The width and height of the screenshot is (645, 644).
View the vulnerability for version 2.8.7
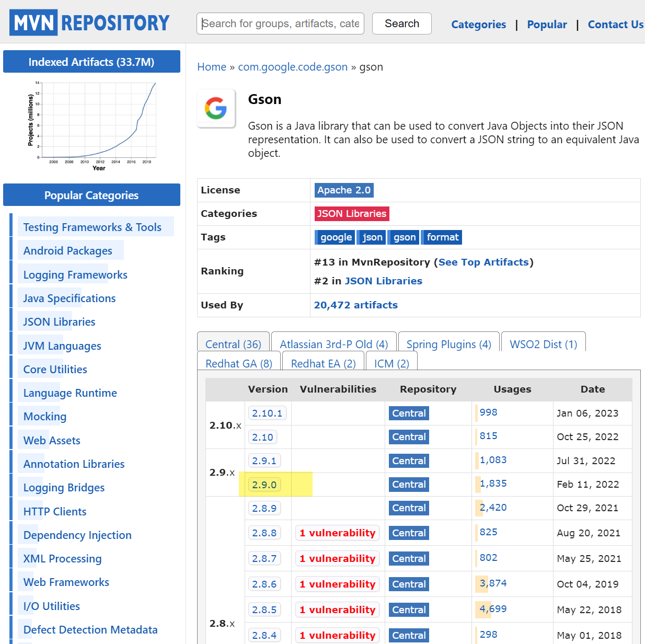tap(337, 558)
